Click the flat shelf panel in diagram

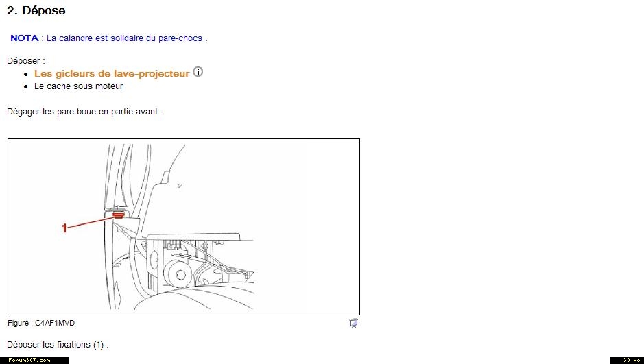[193, 236]
